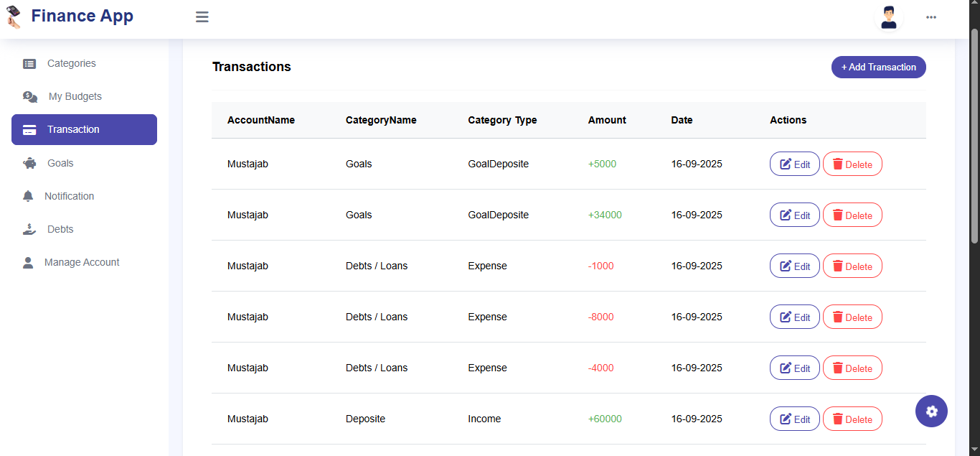This screenshot has height=456, width=980.
Task: Open the user profile avatar
Action: pyautogui.click(x=889, y=17)
